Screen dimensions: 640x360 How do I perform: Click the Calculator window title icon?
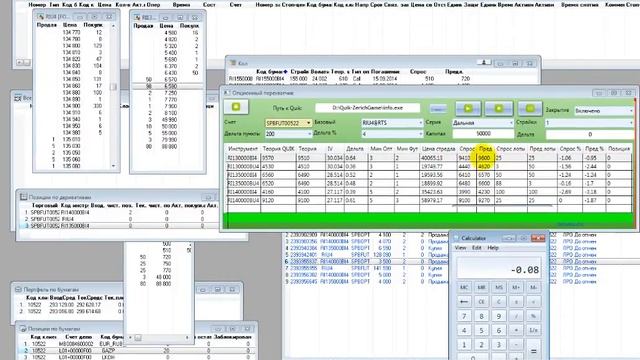coord(456,238)
